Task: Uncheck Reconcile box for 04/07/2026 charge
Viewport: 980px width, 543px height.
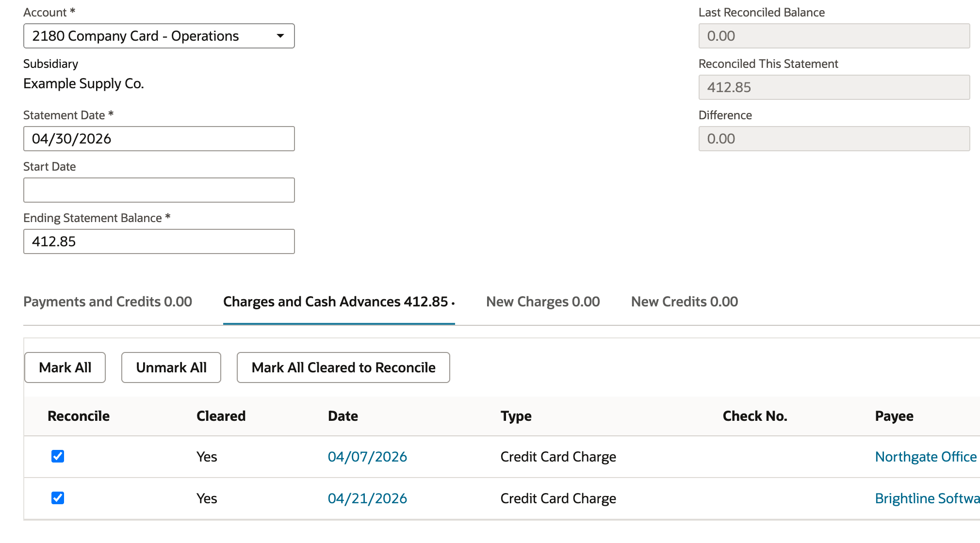Action: pyautogui.click(x=58, y=456)
